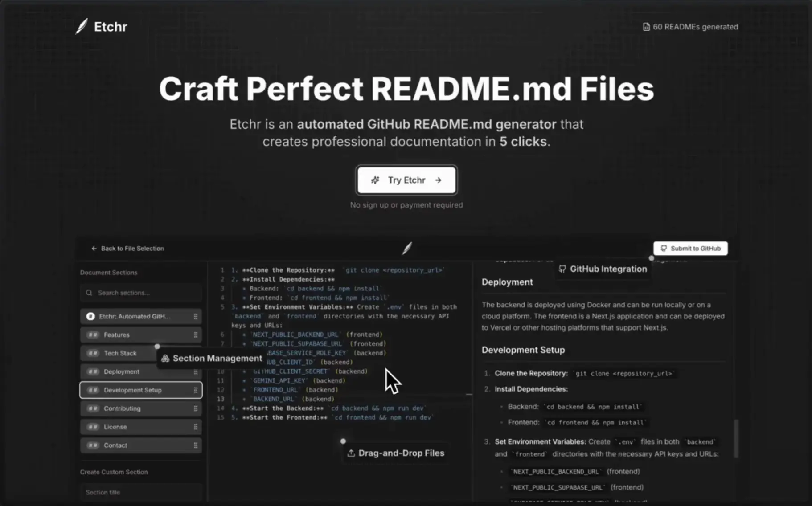This screenshot has height=506, width=812.
Task: Open Back to File Selection
Action: [x=127, y=248]
